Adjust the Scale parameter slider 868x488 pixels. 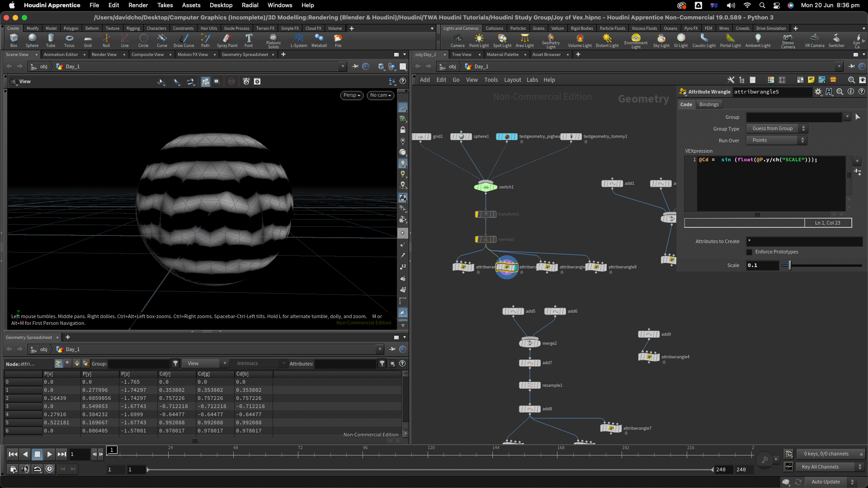pyautogui.click(x=790, y=266)
